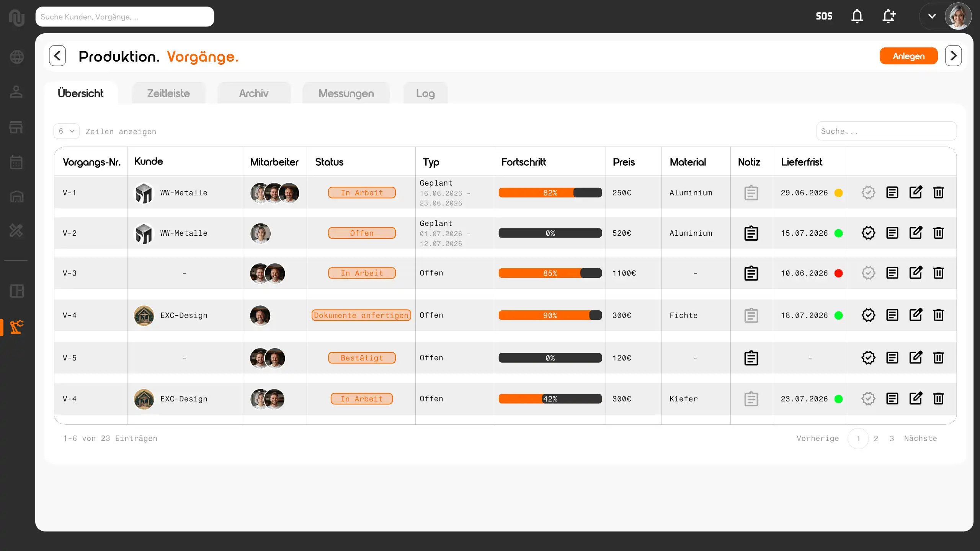The image size is (980, 551).
Task: Edit row V-3 with the pencil icon
Action: click(x=915, y=273)
